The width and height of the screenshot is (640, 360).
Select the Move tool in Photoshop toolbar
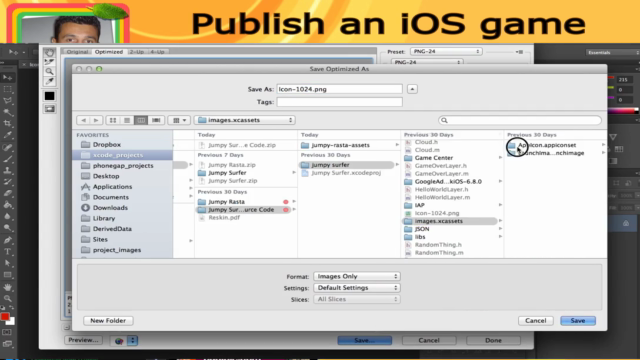click(7, 78)
